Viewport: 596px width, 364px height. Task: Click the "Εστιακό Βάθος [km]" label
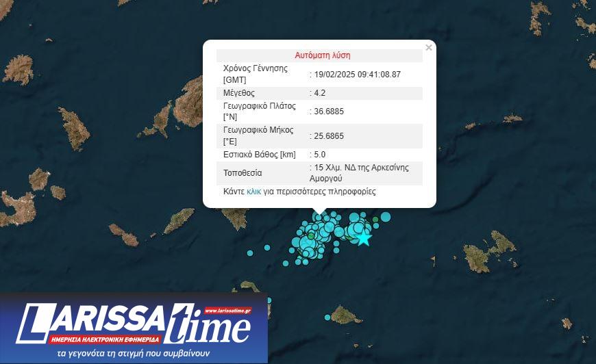click(x=260, y=155)
